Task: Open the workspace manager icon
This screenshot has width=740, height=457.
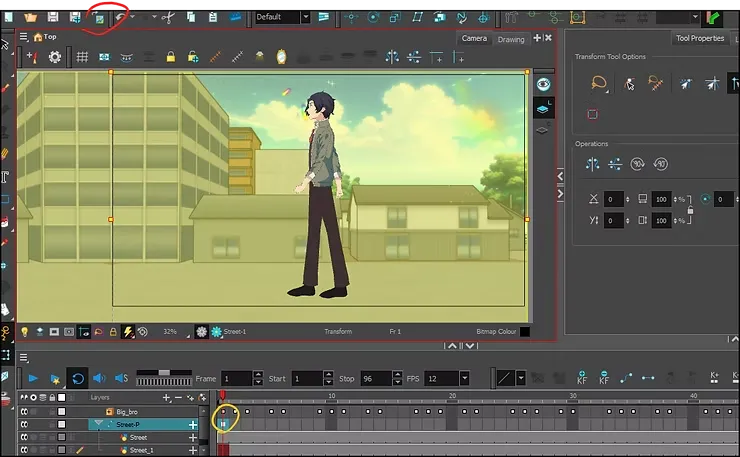Action: (x=323, y=17)
